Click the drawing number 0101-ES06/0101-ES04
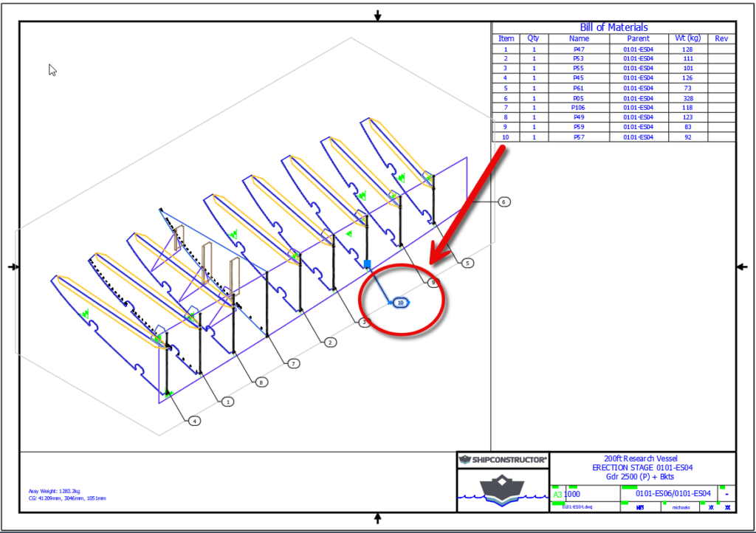The height and width of the screenshot is (533, 756). (x=673, y=492)
